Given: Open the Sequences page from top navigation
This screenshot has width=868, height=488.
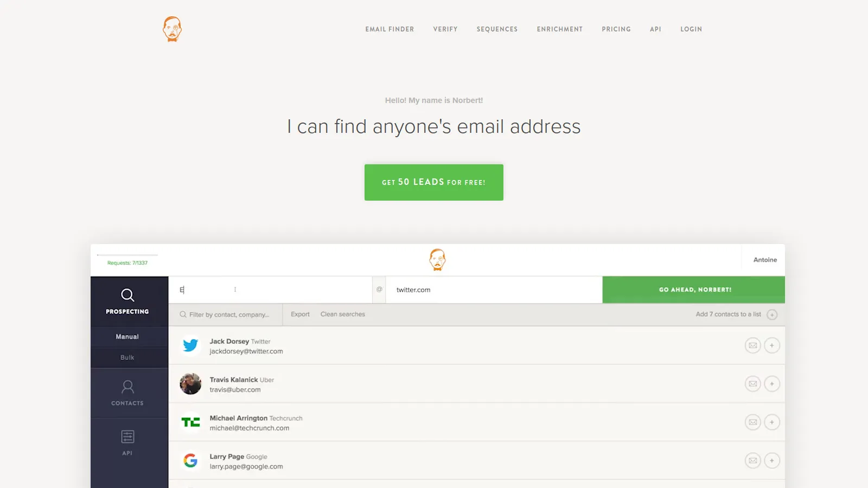Looking at the screenshot, I should (x=497, y=29).
